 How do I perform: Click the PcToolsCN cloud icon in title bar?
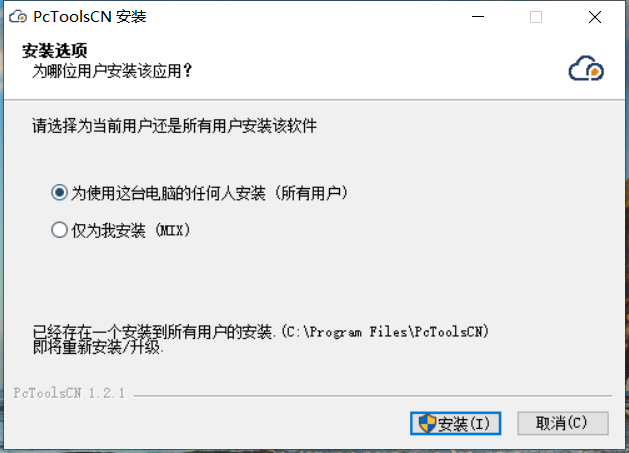[x=18, y=17]
